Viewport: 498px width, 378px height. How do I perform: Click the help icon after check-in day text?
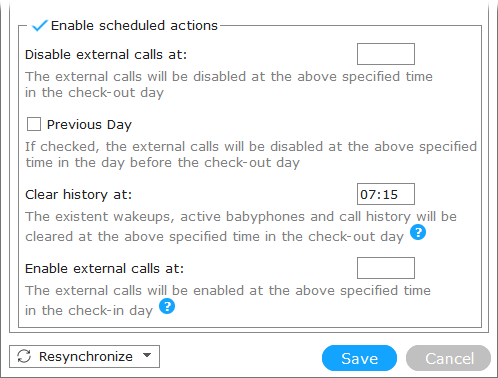[167, 306]
